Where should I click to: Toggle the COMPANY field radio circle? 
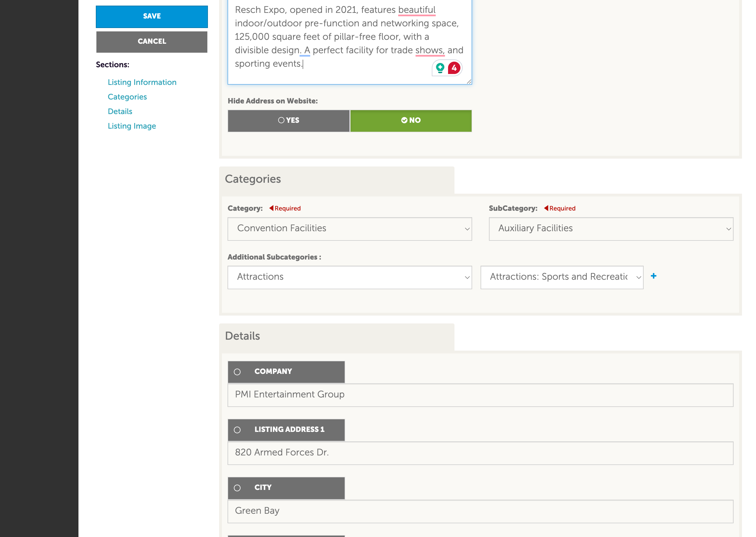pyautogui.click(x=237, y=372)
